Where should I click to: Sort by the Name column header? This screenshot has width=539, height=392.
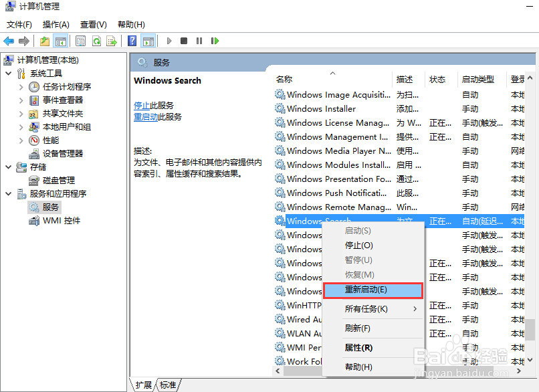pyautogui.click(x=333, y=80)
